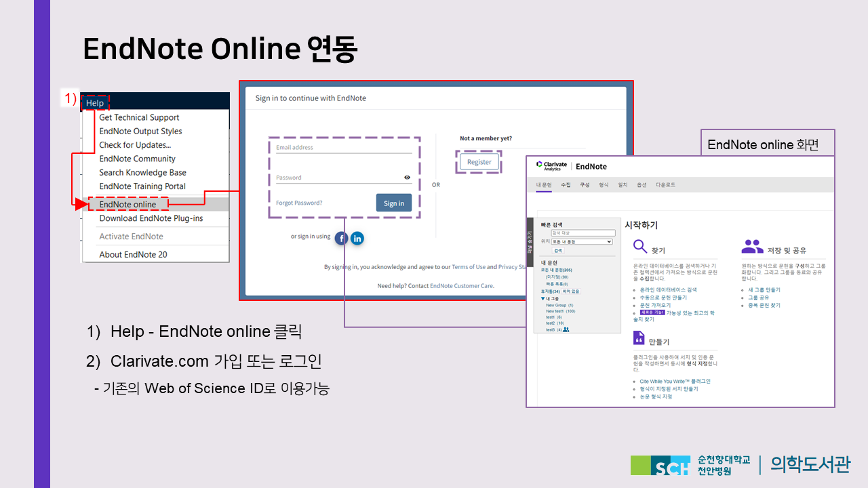Open the 휴지통(34) trash link

point(551,291)
